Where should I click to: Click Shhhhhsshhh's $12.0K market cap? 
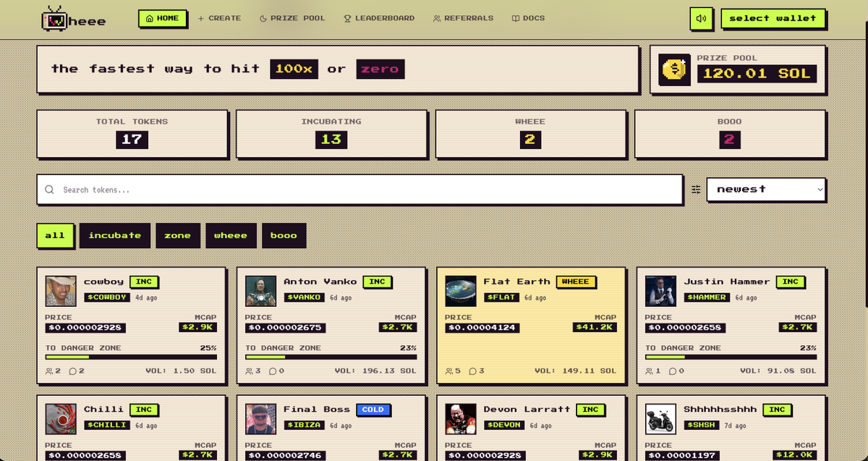(794, 455)
